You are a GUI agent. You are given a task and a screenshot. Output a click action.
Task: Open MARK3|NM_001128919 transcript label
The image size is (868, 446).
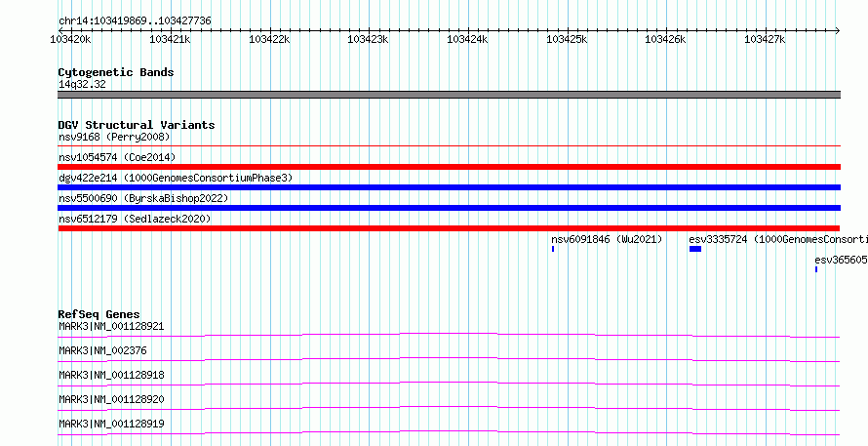pyautogui.click(x=111, y=424)
